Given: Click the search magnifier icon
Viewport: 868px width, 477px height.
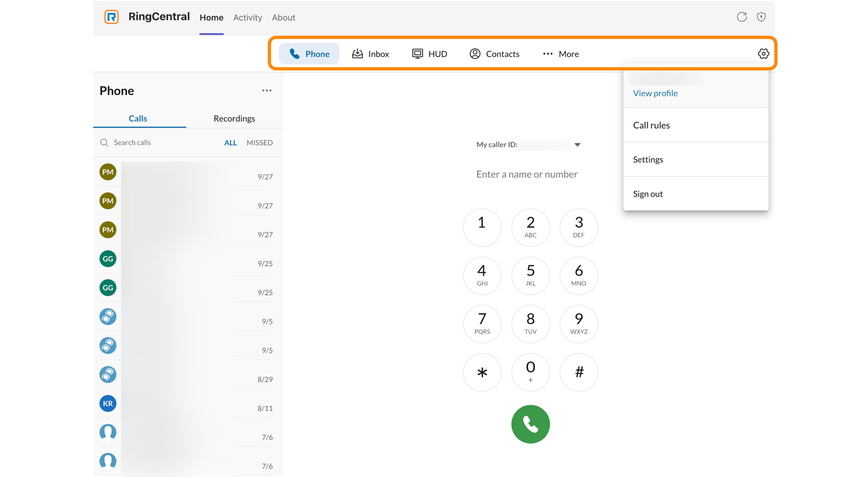Looking at the screenshot, I should coord(104,143).
